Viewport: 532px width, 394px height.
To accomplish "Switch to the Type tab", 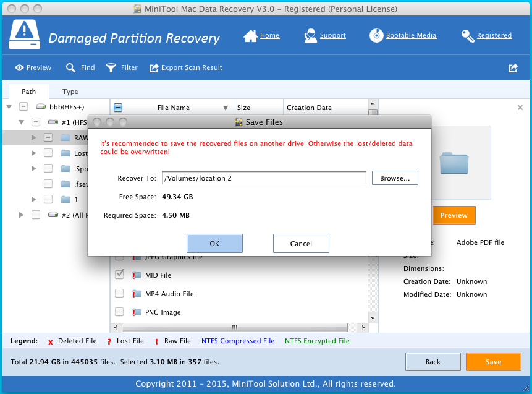I will tap(70, 92).
